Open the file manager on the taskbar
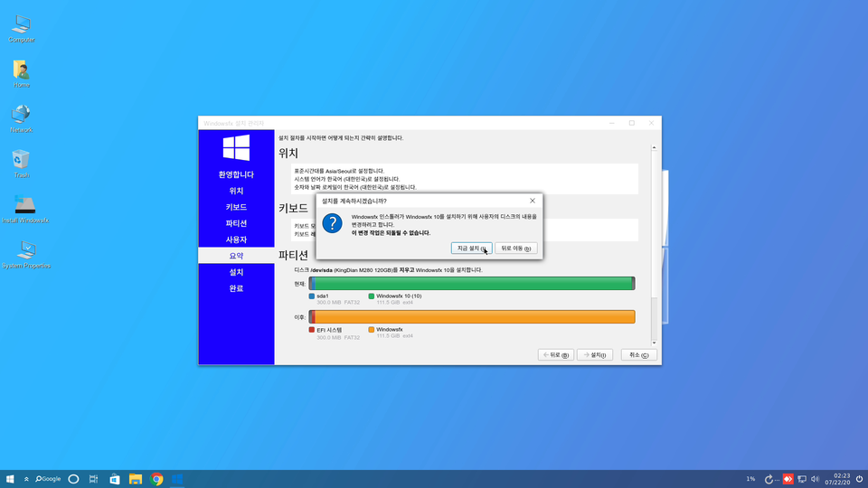Viewport: 868px width, 488px height. (x=136, y=479)
